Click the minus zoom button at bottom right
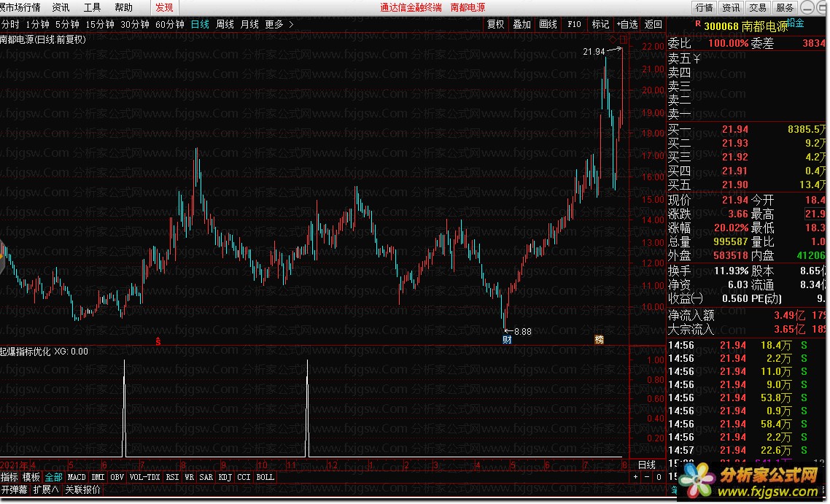This screenshot has height=504, width=830. 647,477
